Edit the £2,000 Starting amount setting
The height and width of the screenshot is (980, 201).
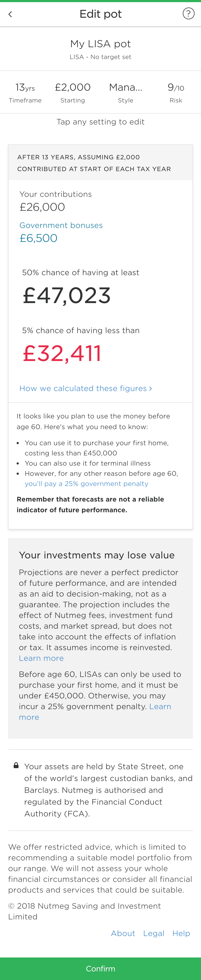coord(73,92)
